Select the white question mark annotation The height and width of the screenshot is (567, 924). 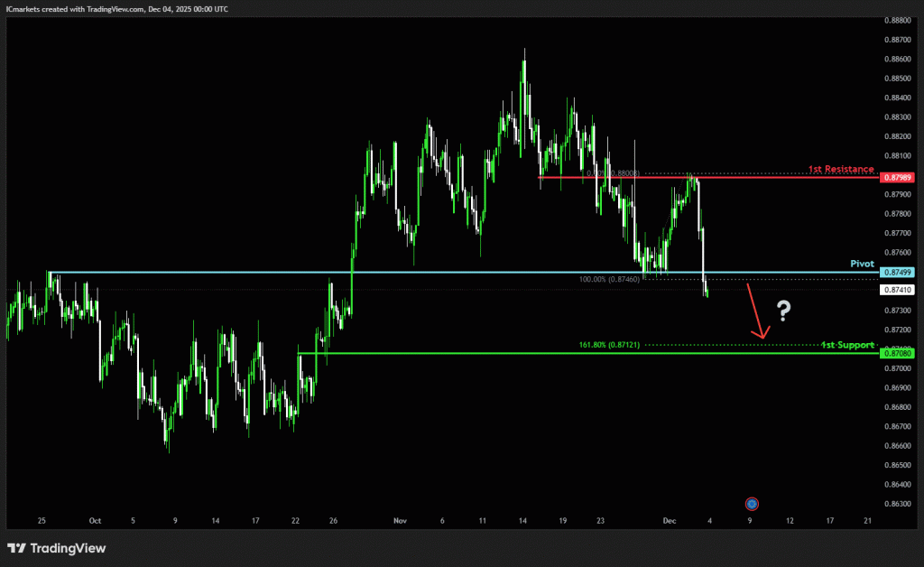click(x=784, y=312)
